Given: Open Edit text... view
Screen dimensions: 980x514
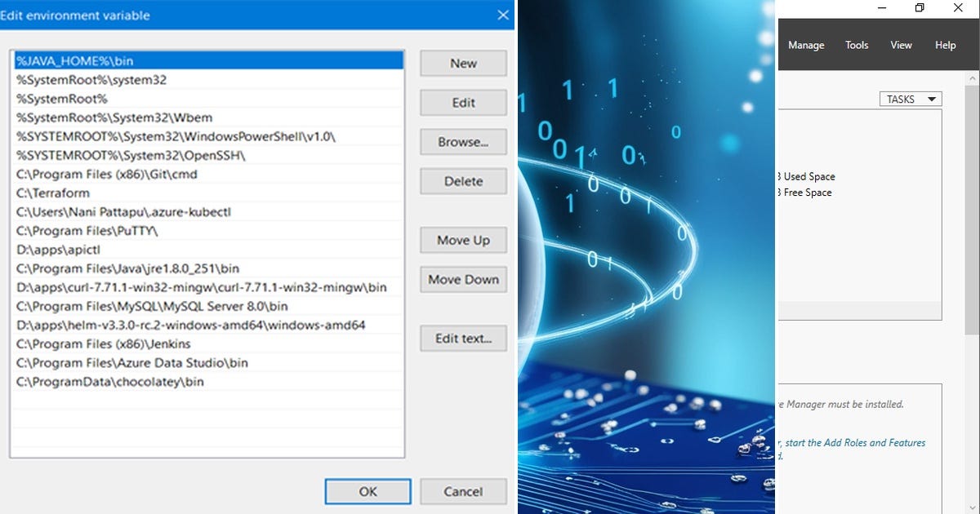Looking at the screenshot, I should click(463, 338).
